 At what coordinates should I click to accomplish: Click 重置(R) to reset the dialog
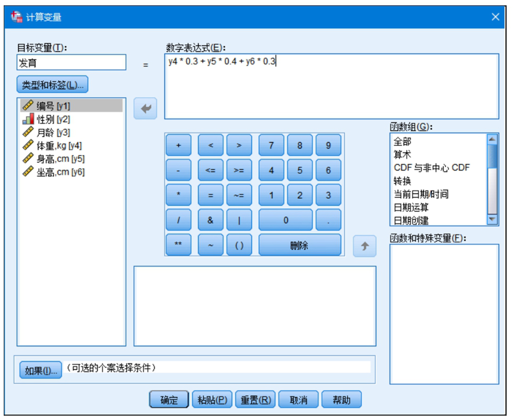255,399
